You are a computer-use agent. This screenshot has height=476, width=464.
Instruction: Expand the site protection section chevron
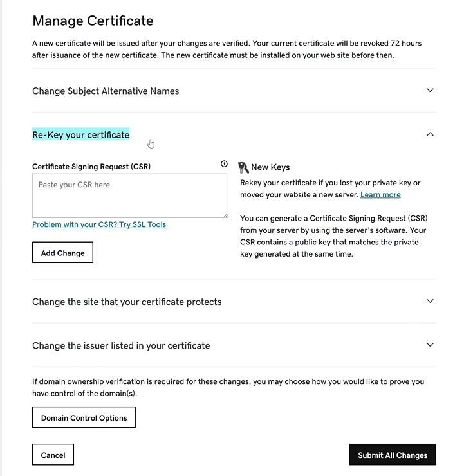click(430, 301)
